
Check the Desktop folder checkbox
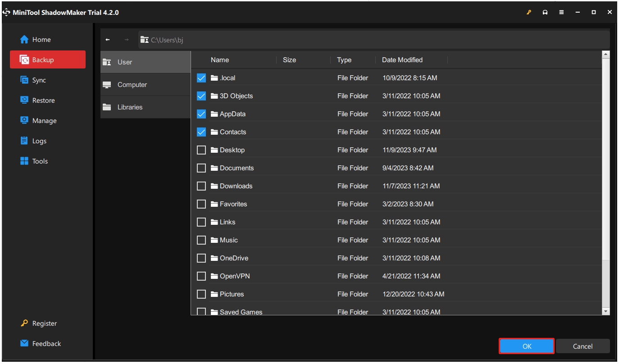(x=201, y=150)
